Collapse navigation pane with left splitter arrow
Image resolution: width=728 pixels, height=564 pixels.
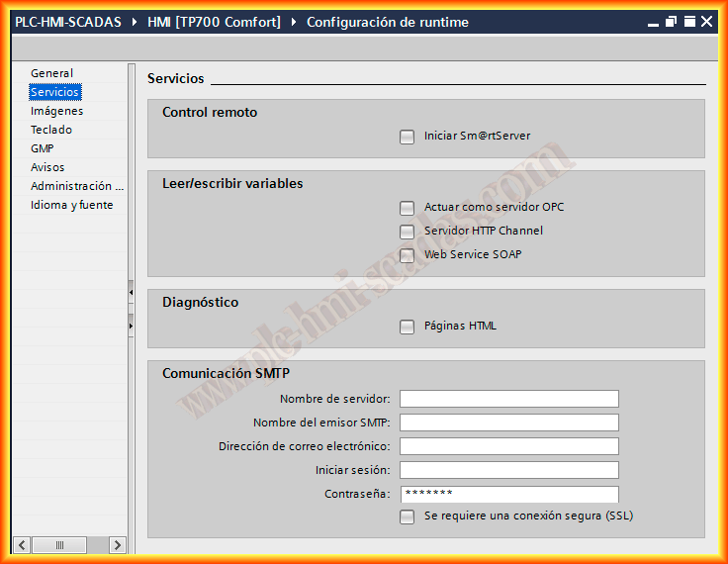click(x=131, y=292)
